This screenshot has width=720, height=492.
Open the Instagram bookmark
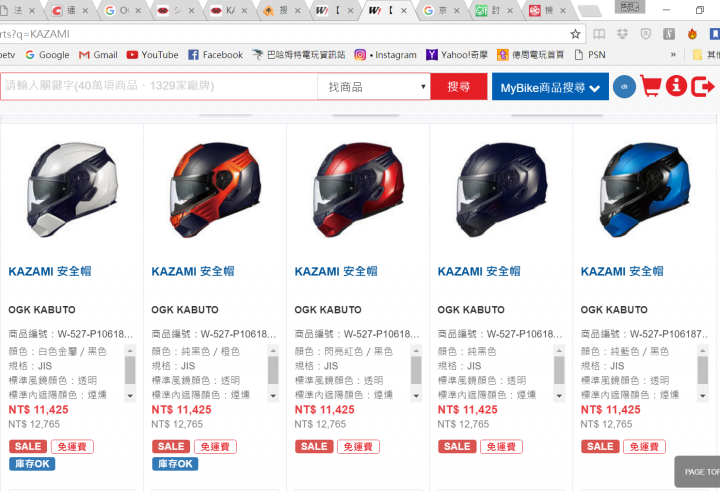[385, 55]
